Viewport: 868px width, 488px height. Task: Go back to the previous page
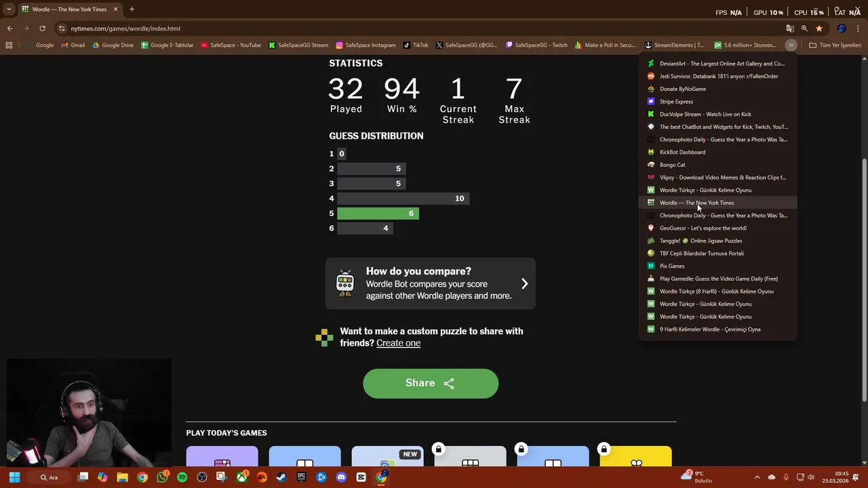coord(9,28)
